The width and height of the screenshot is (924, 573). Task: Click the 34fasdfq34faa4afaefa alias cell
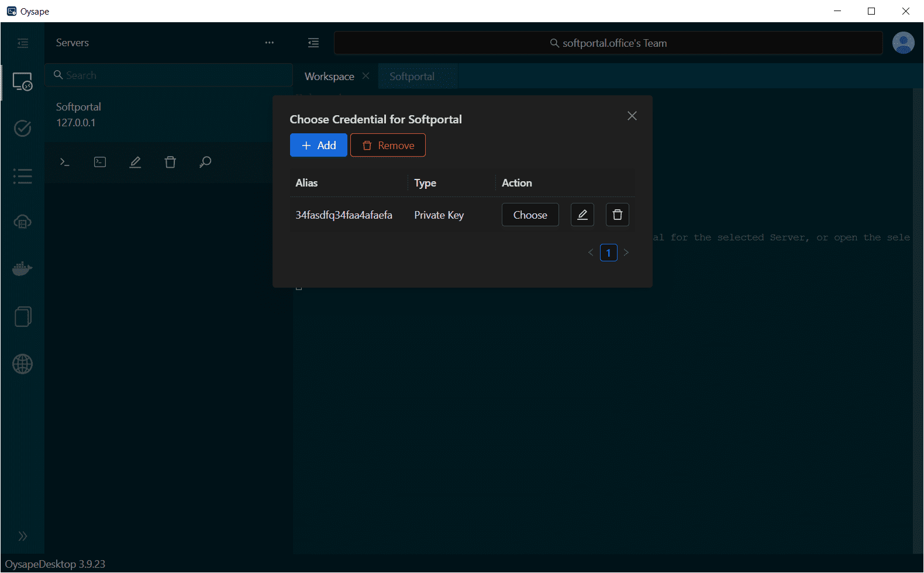(344, 215)
